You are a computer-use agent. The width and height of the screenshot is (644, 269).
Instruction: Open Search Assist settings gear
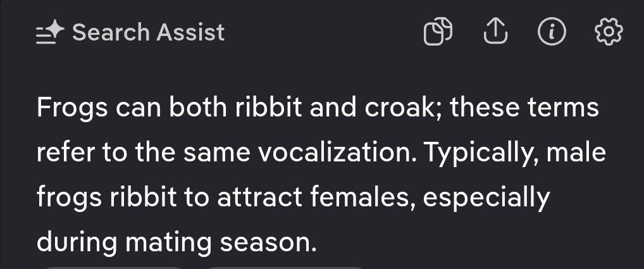click(609, 32)
